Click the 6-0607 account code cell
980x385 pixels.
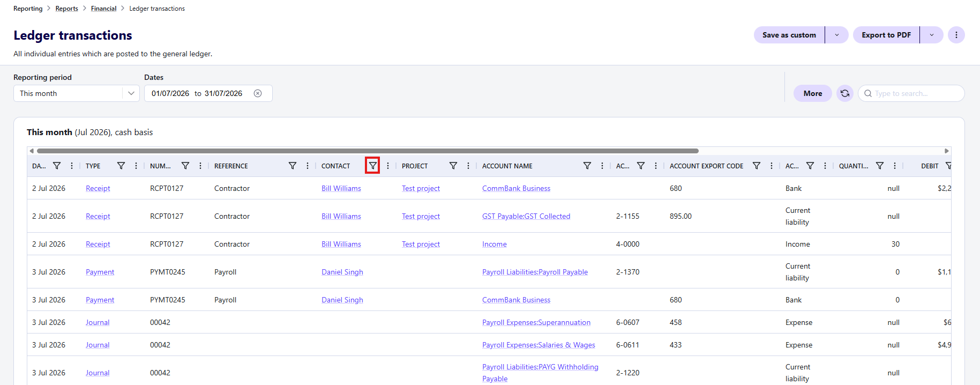click(x=628, y=322)
